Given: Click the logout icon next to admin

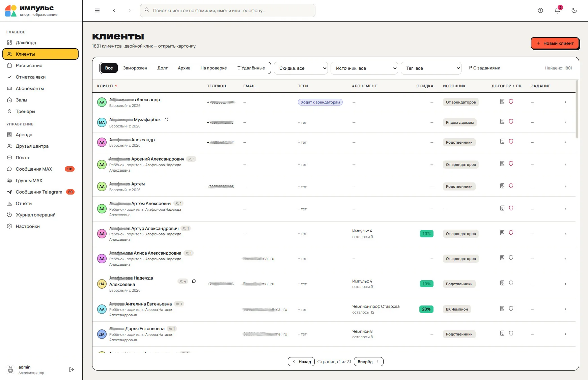Looking at the screenshot, I should click(72, 370).
